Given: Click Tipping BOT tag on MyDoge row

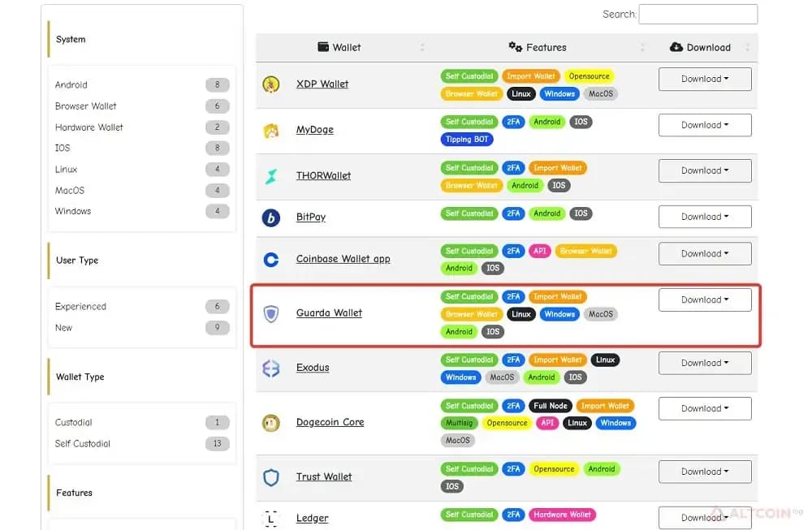Looking at the screenshot, I should pyautogui.click(x=467, y=140).
